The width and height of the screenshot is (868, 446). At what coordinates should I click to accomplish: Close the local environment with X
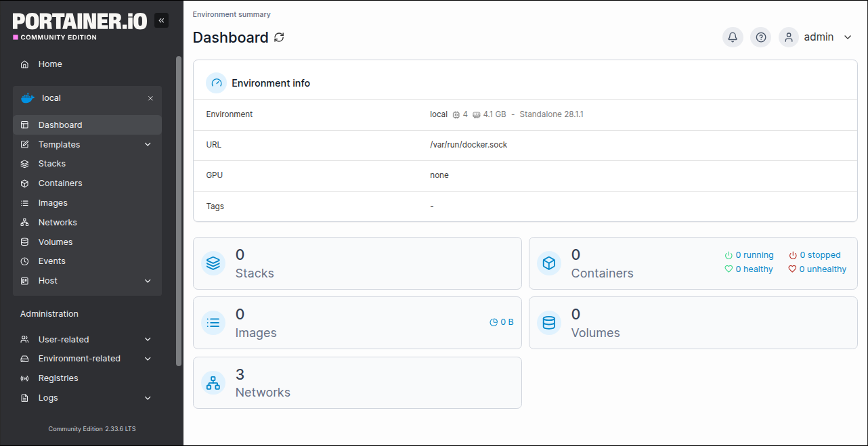click(150, 98)
